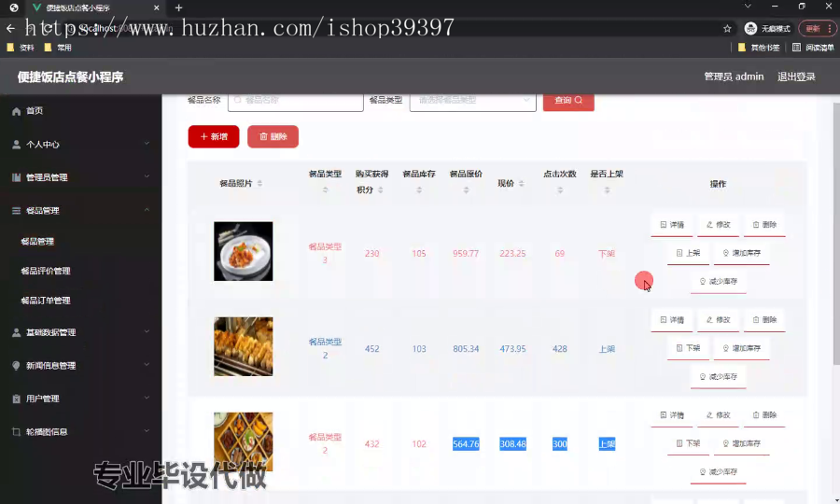Open the 常用 bookmarks folder
Viewport: 840px width, 504px height.
[58, 48]
